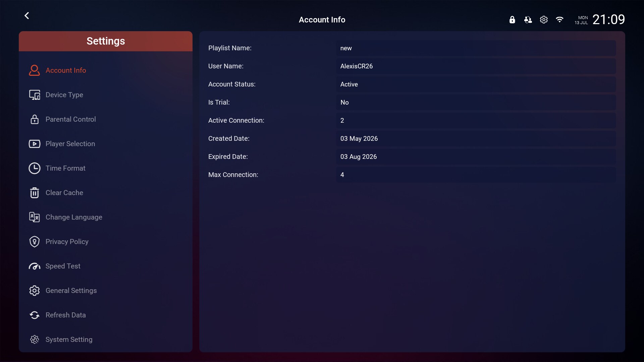Screen dimensions: 644x362
Task: Click the Device Type monitor icon
Action: (34, 95)
